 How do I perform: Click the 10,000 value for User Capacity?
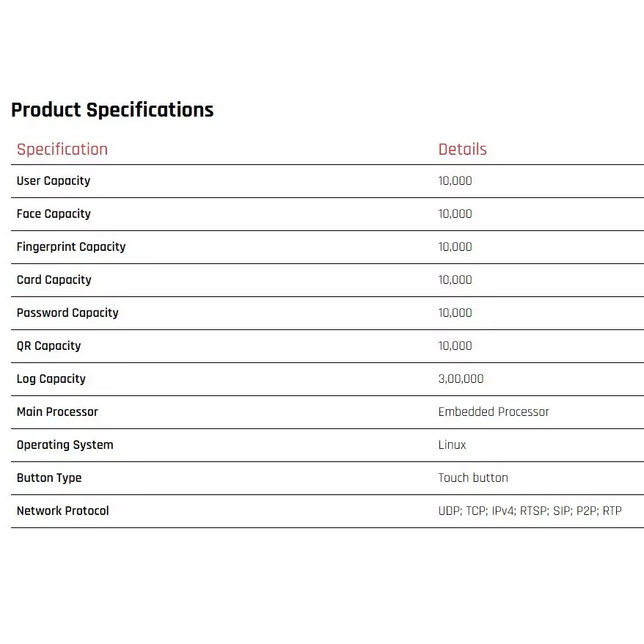click(455, 180)
